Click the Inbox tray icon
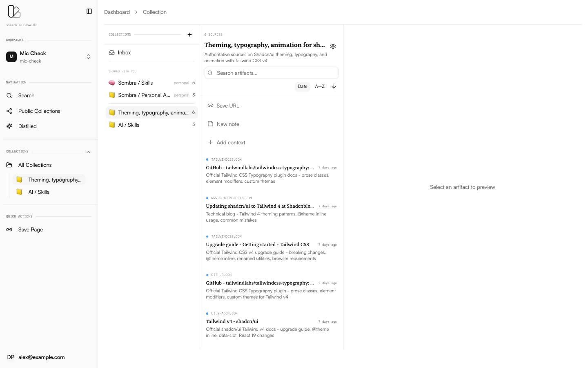 point(111,53)
